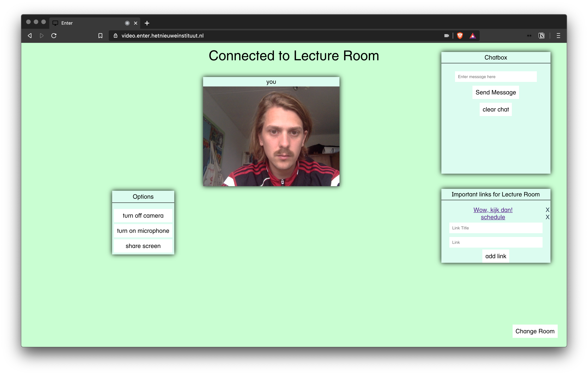
Task: Select the Enter browser tab
Action: tap(95, 23)
